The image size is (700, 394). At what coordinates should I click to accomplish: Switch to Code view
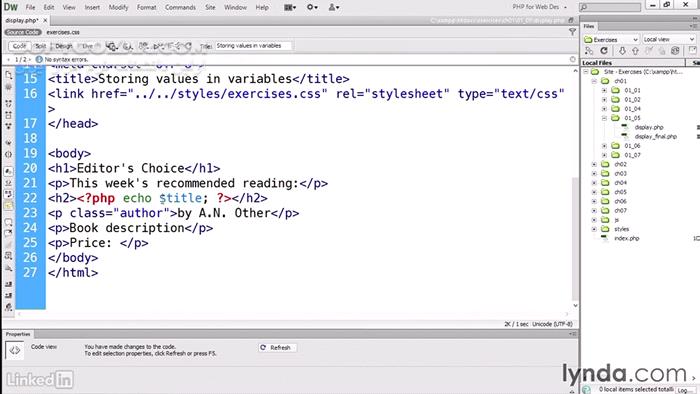19,46
